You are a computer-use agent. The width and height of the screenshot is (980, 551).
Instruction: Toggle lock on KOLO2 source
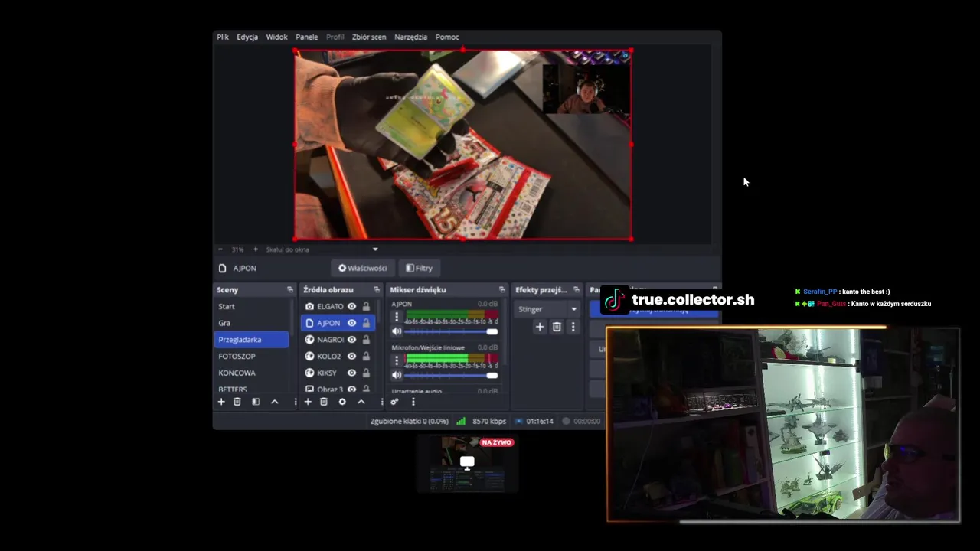[366, 356]
